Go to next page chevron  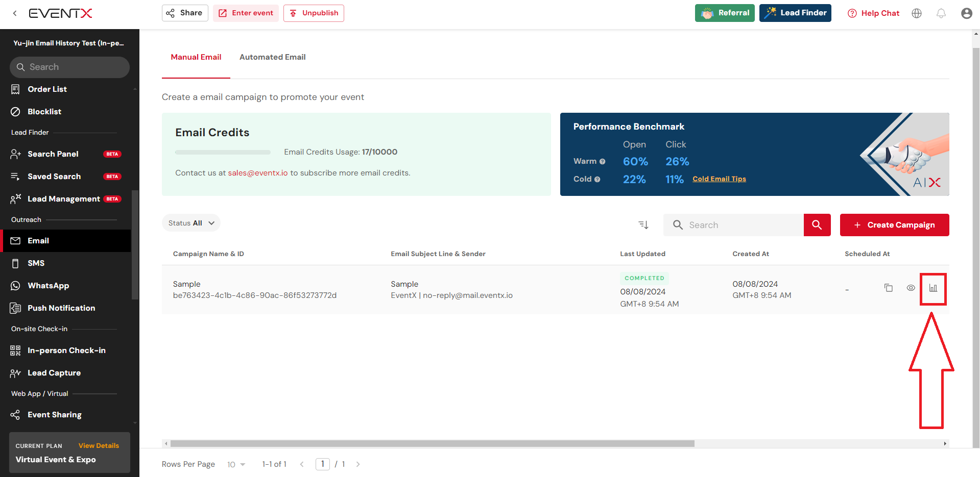pyautogui.click(x=358, y=464)
